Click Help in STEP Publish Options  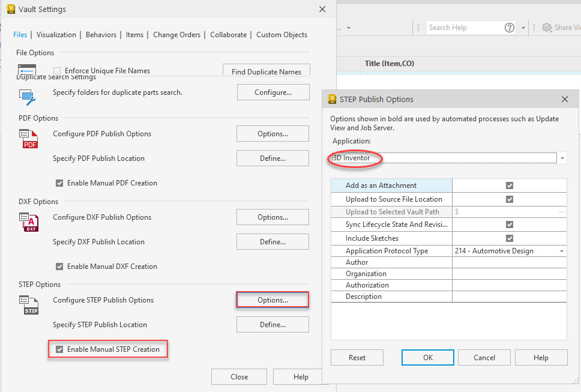541,358
